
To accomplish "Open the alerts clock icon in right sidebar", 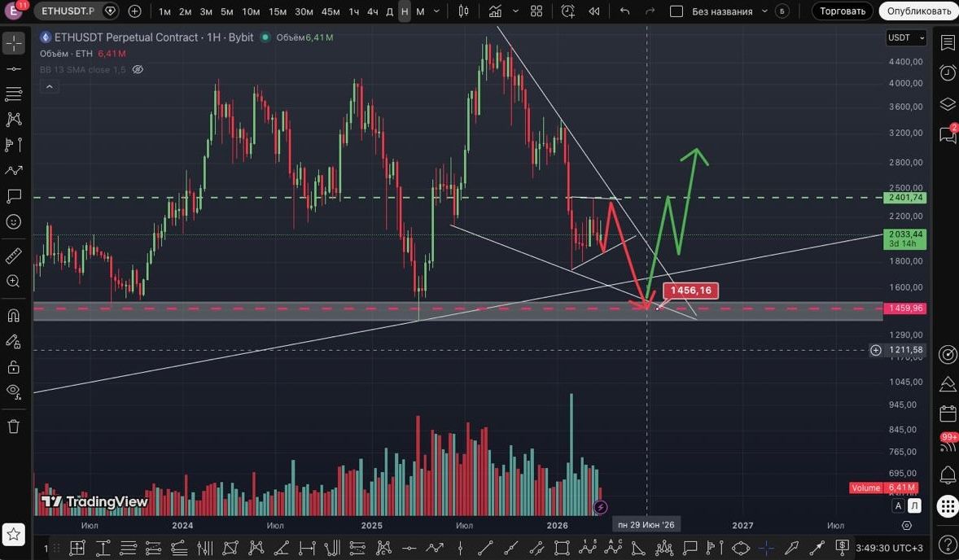I will (948, 73).
